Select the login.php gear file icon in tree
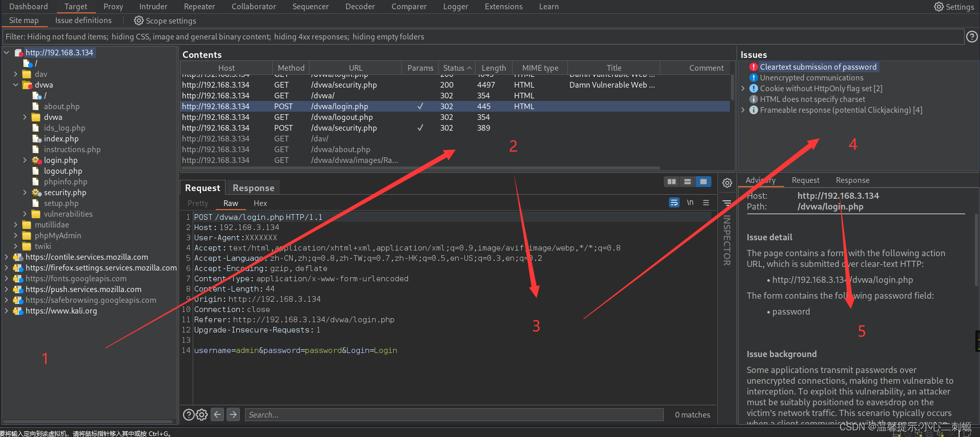Screen dimensions: 980x437 pyautogui.click(x=36, y=160)
